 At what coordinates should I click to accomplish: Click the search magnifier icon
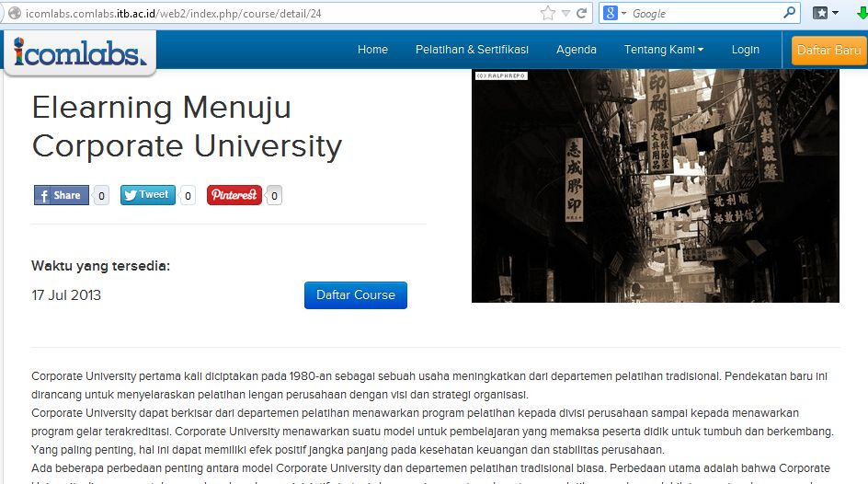[789, 14]
